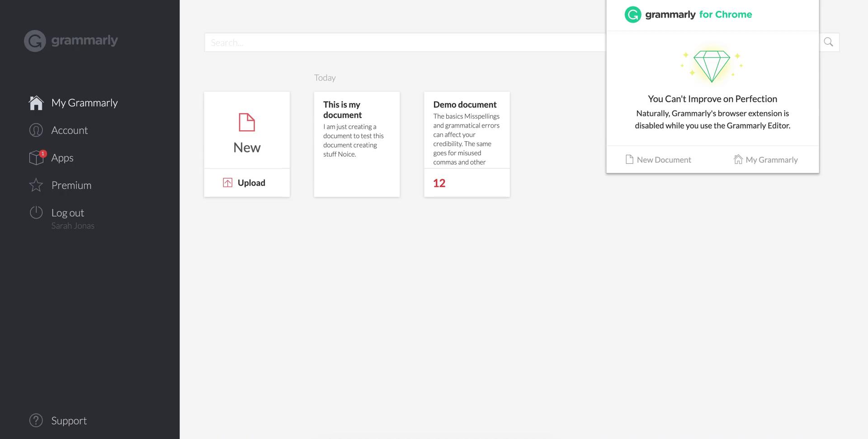
Task: Click the Support question mark icon
Action: [x=36, y=420]
